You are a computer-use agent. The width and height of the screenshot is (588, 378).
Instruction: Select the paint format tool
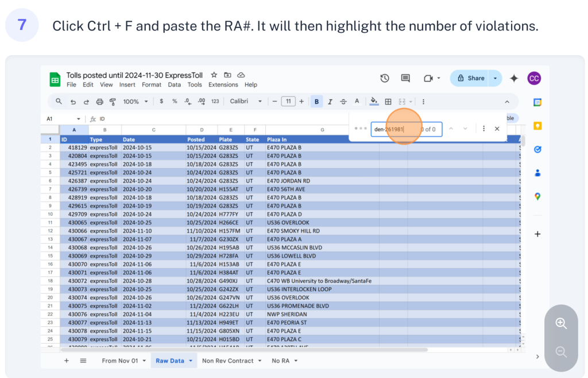click(x=113, y=102)
